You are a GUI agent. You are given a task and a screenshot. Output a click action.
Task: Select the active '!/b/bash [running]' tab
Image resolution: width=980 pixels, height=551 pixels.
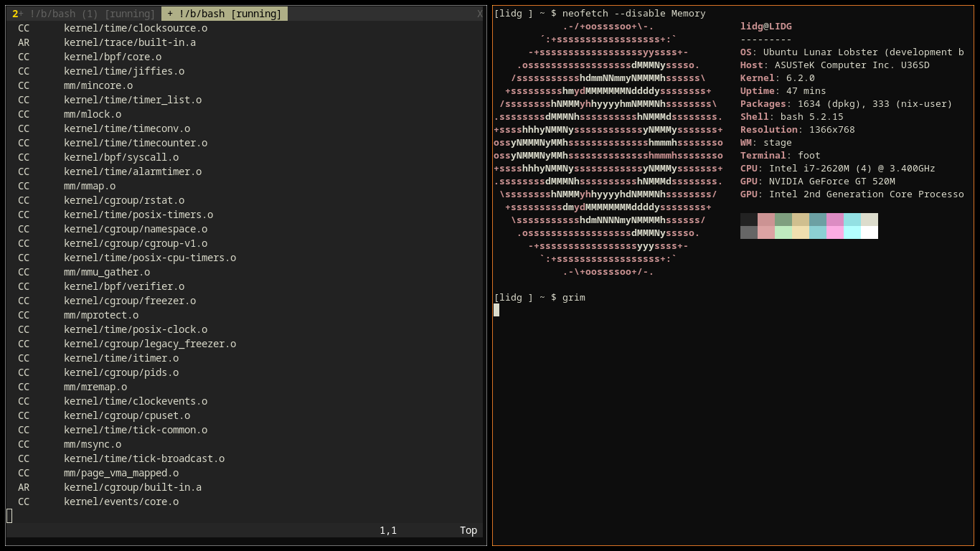[x=225, y=14]
